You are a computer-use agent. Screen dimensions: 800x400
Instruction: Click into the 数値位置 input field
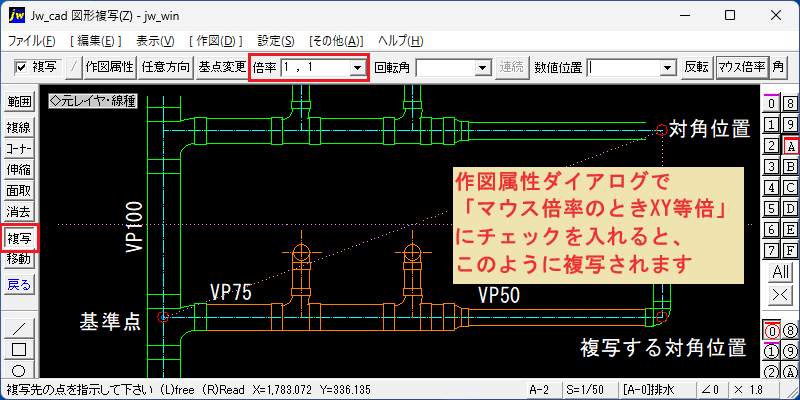tap(623, 67)
